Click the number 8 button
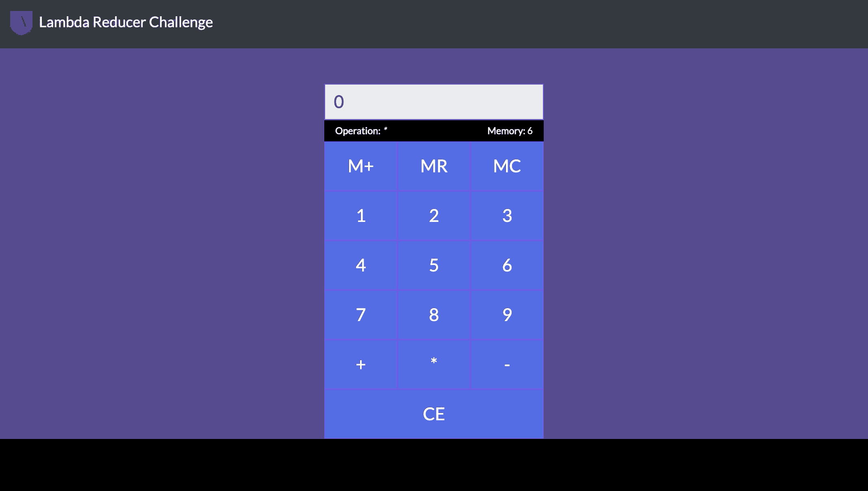868x491 pixels. point(434,315)
